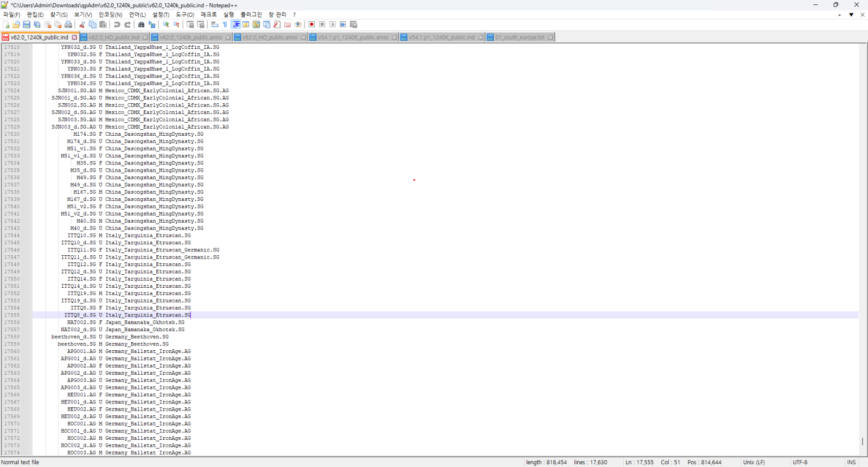
Task: Click the Save recorded macro icon
Action: pyautogui.click(x=354, y=24)
